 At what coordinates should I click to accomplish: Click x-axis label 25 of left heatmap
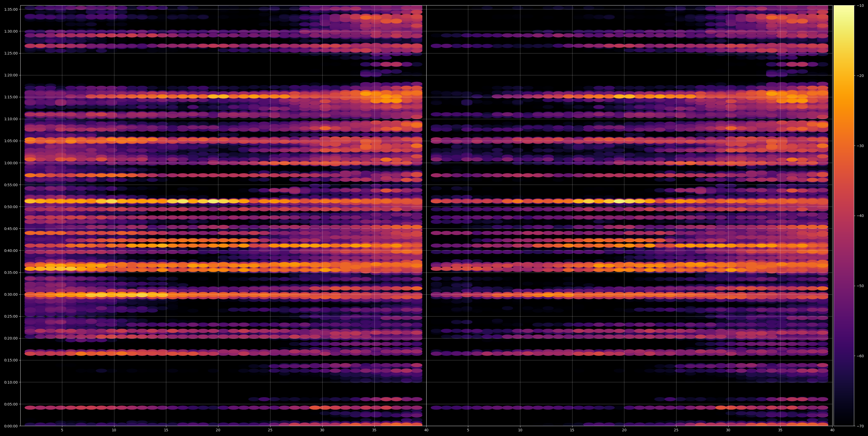(270, 430)
